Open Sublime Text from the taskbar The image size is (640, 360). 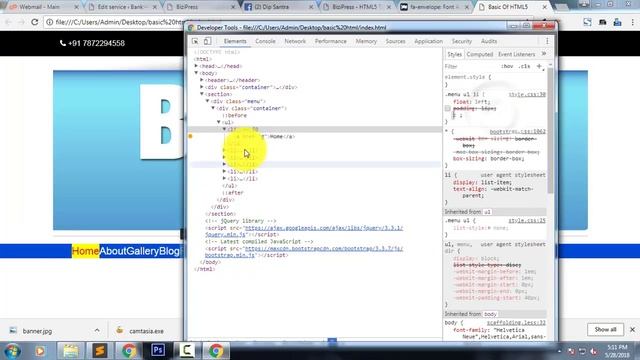click(100, 351)
